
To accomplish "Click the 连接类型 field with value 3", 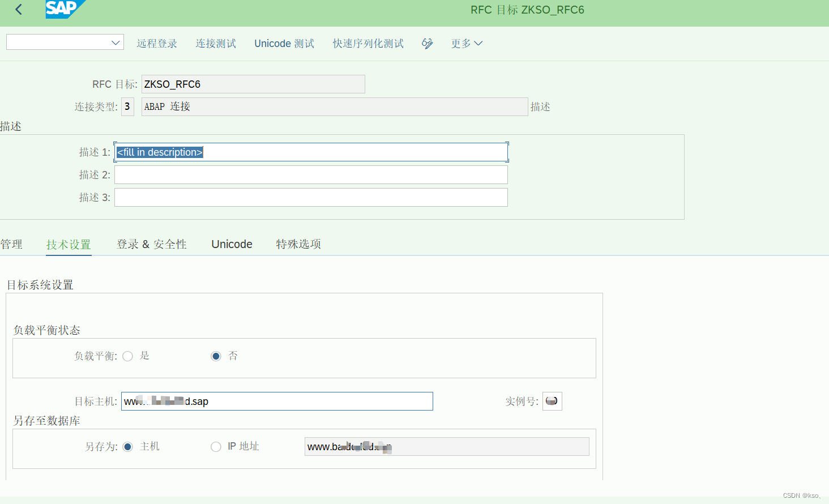I will [127, 106].
